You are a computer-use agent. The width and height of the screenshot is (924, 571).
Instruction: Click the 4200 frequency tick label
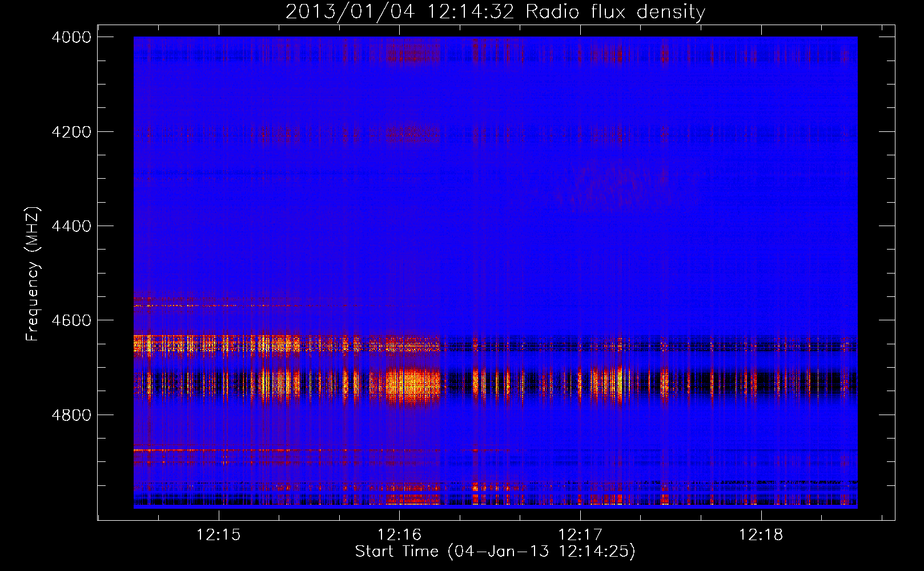point(71,132)
